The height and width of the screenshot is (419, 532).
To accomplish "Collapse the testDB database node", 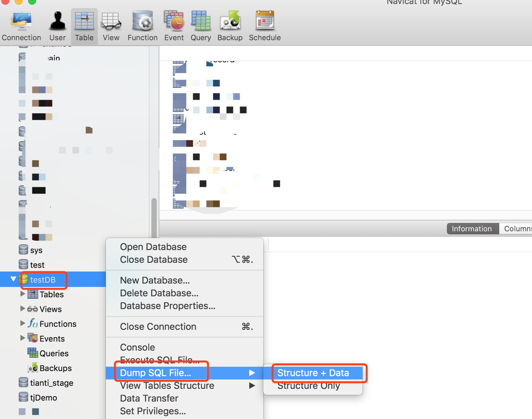I will [13, 279].
